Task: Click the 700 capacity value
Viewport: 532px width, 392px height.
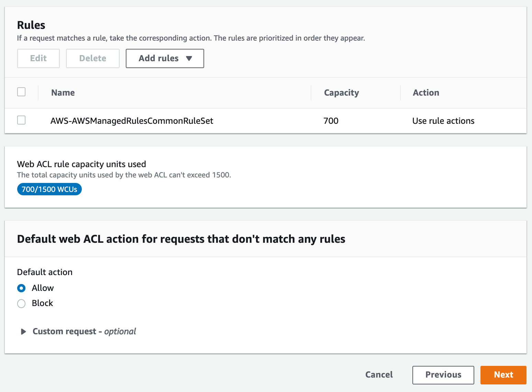Action: click(331, 121)
